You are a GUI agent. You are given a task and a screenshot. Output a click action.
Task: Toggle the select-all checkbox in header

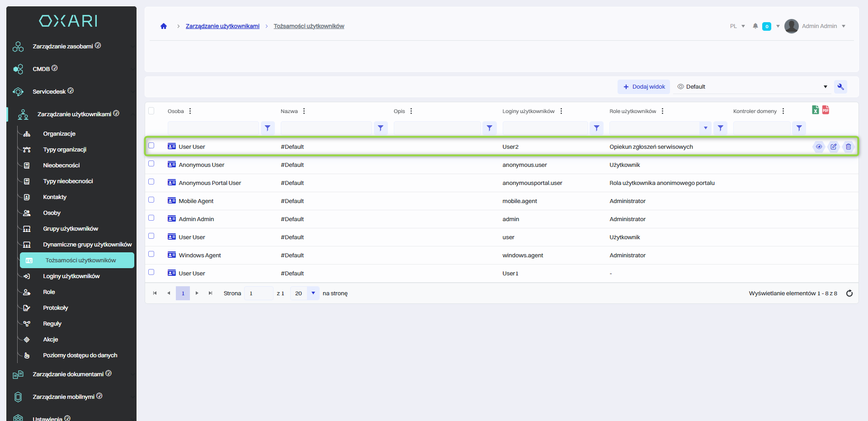click(x=151, y=111)
